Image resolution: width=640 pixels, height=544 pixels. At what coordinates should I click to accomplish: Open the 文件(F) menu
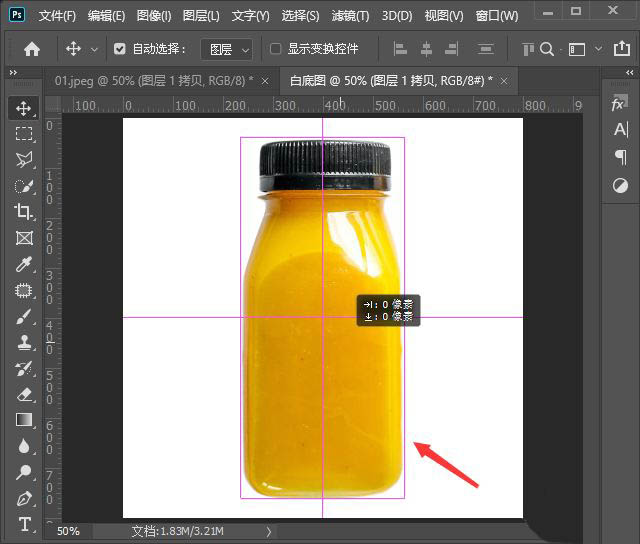58,16
